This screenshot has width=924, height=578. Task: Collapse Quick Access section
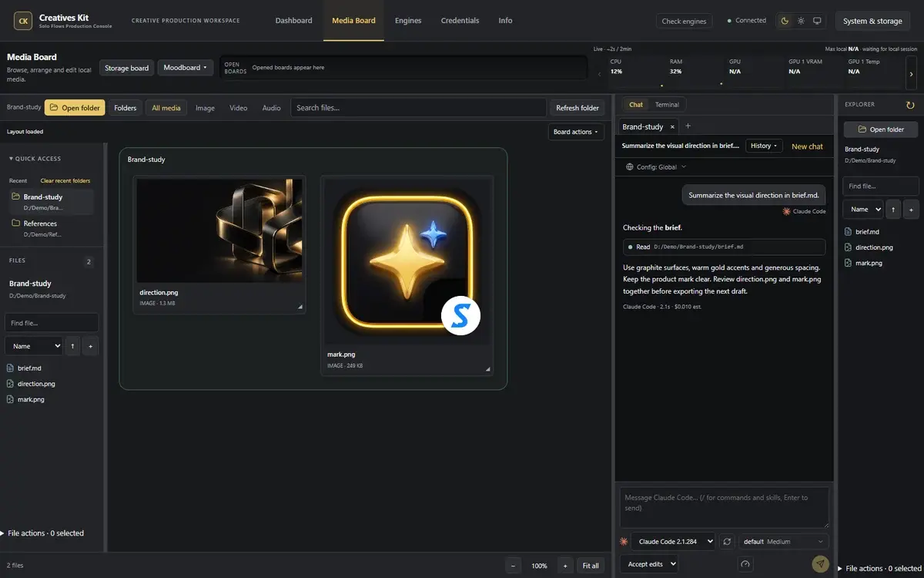[35, 159]
